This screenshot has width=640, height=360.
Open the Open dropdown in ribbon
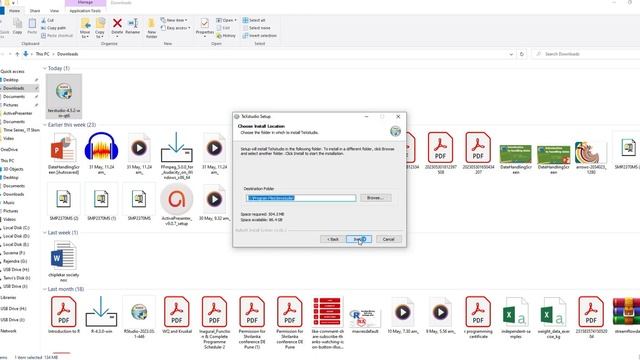click(227, 20)
